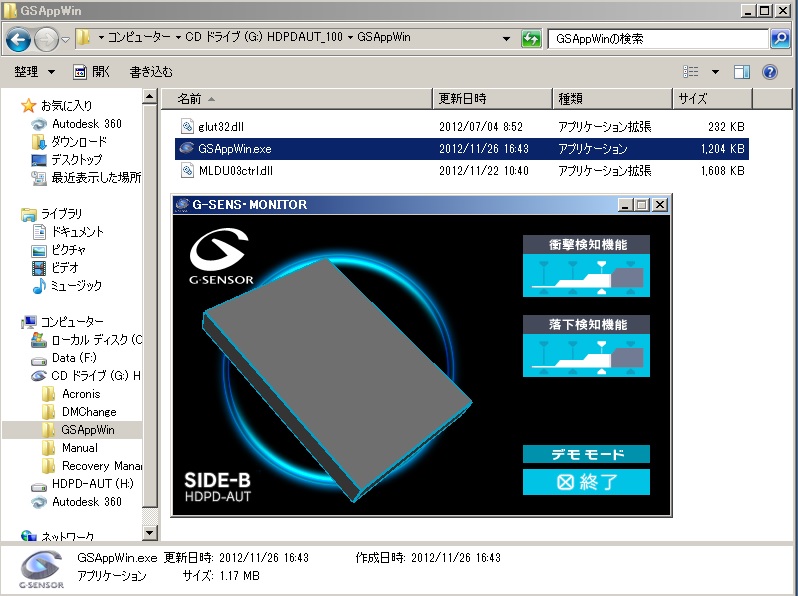Click the glut32.dll file icon
Viewport: 798px width, 596px height.
[187, 126]
